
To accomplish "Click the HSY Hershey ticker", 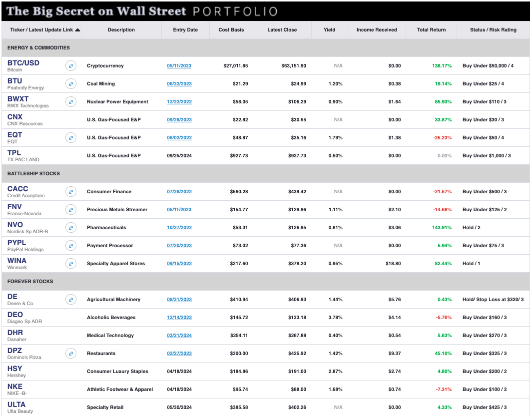I will pyautogui.click(x=14, y=369).
